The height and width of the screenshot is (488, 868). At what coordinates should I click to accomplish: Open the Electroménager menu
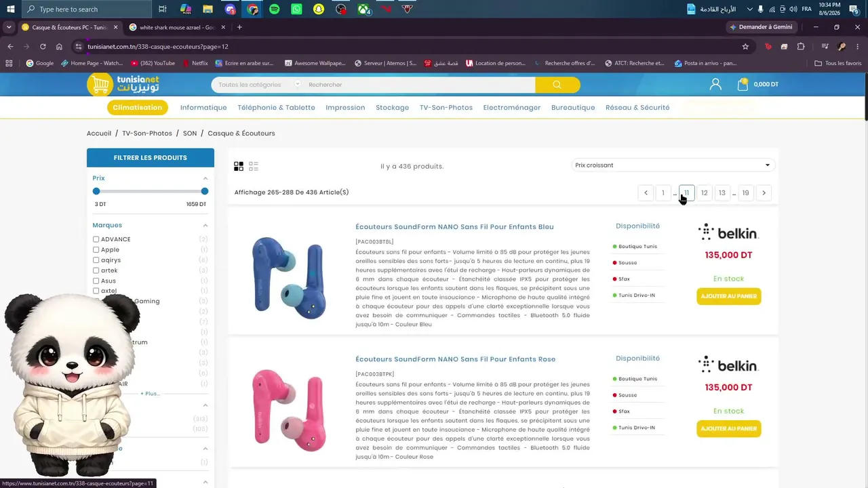pos(512,107)
